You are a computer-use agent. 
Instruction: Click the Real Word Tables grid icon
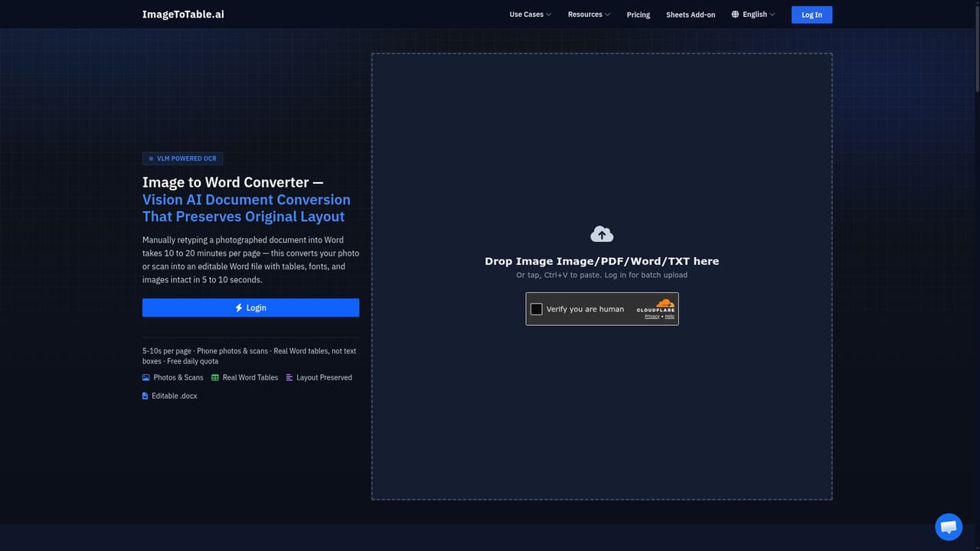[215, 377]
